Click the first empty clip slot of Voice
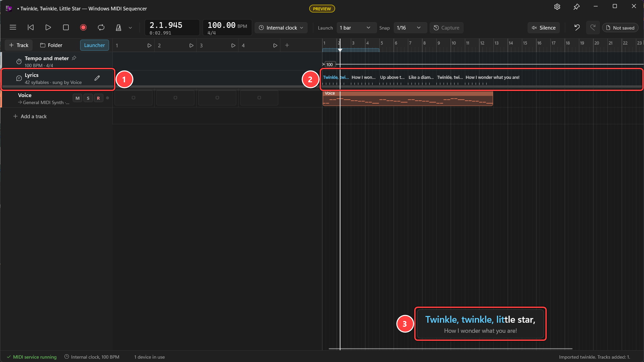The image size is (644, 362). 133,98
